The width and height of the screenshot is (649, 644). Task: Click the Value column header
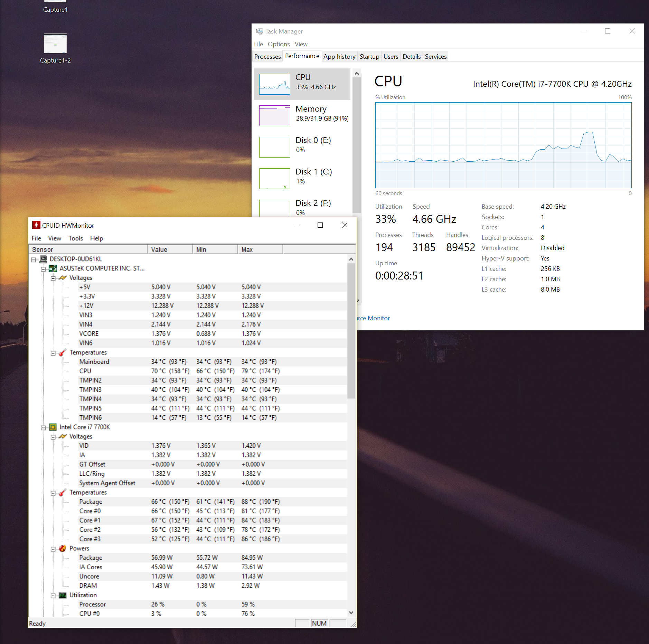click(170, 249)
